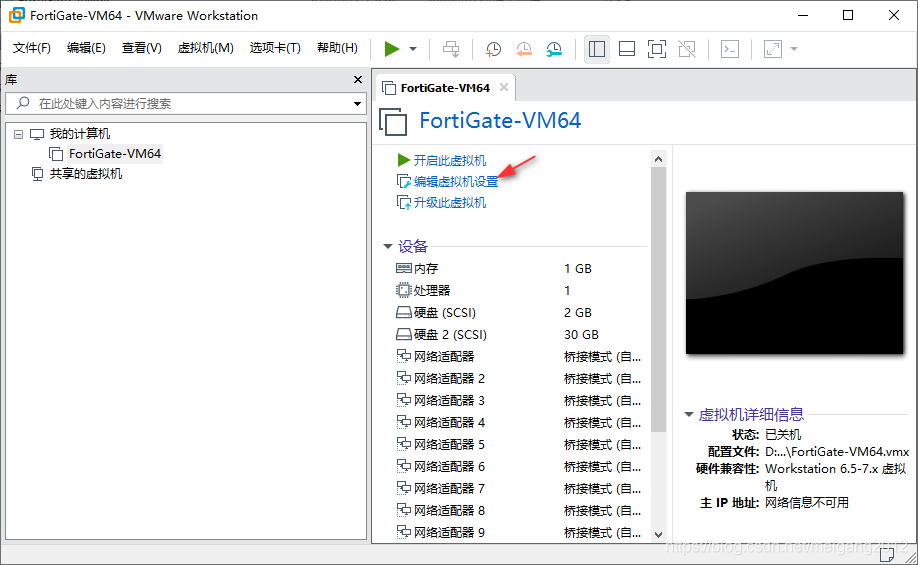Screen dimensions: 918x565
Task: Enter full screen mode icon
Action: (x=657, y=49)
